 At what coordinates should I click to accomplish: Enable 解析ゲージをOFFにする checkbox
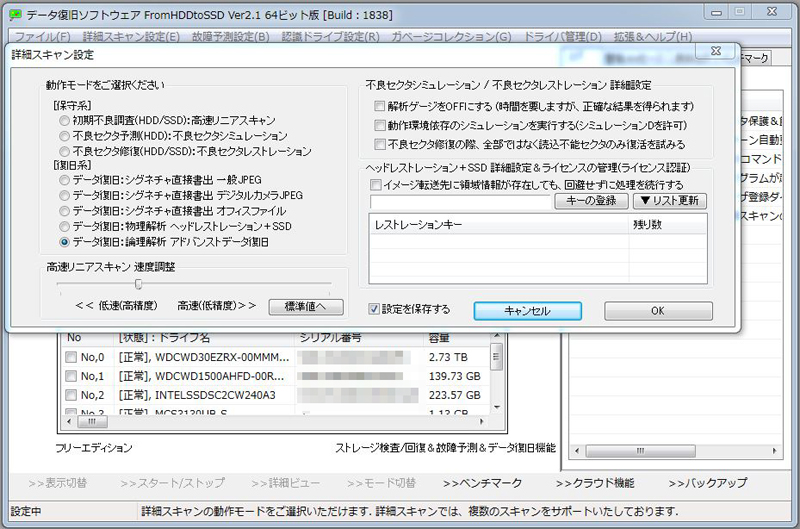(x=380, y=106)
